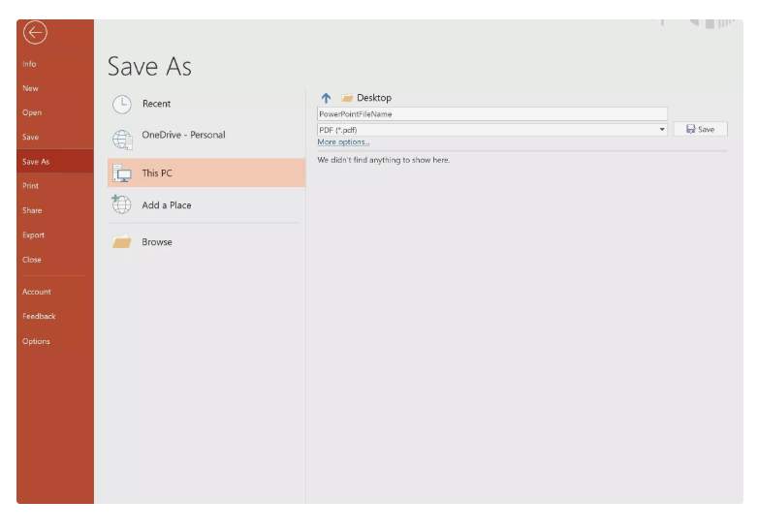Click the file type dropdown arrow
Viewport: 758px width, 532px height.
[x=662, y=129]
